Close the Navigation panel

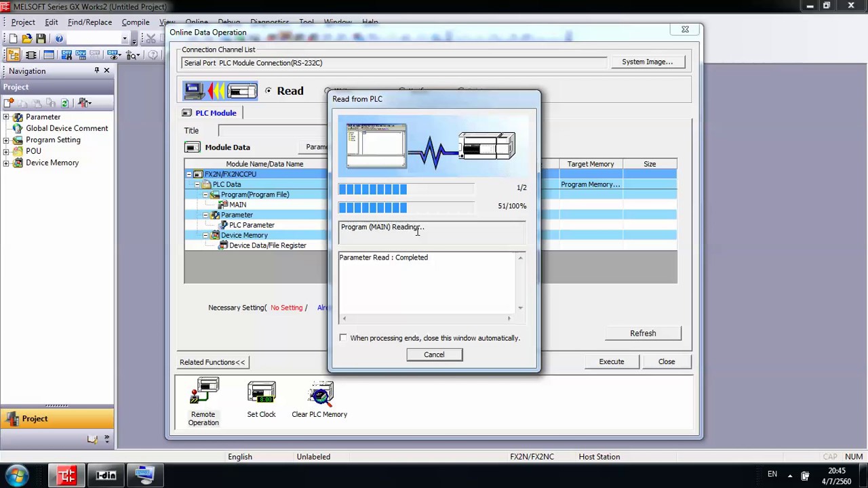click(106, 70)
